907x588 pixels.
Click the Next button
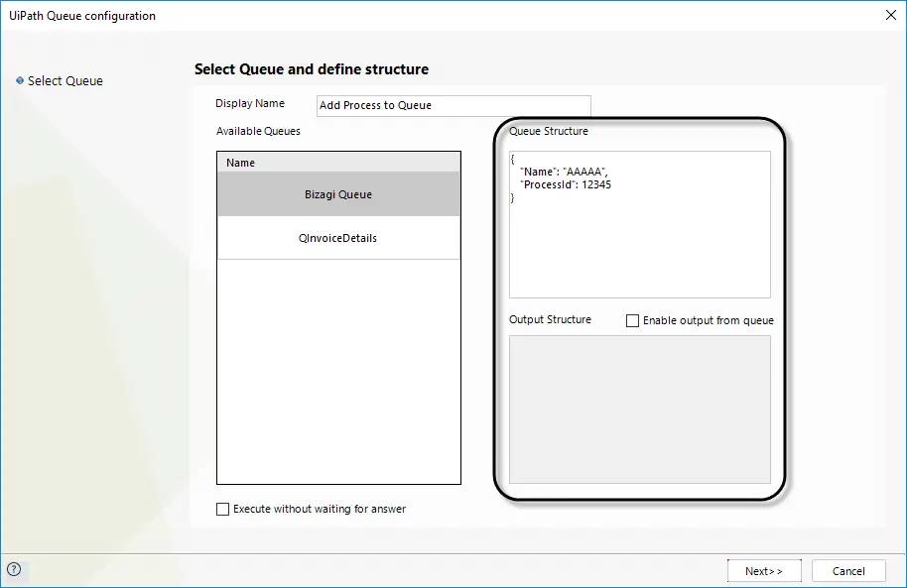click(764, 571)
